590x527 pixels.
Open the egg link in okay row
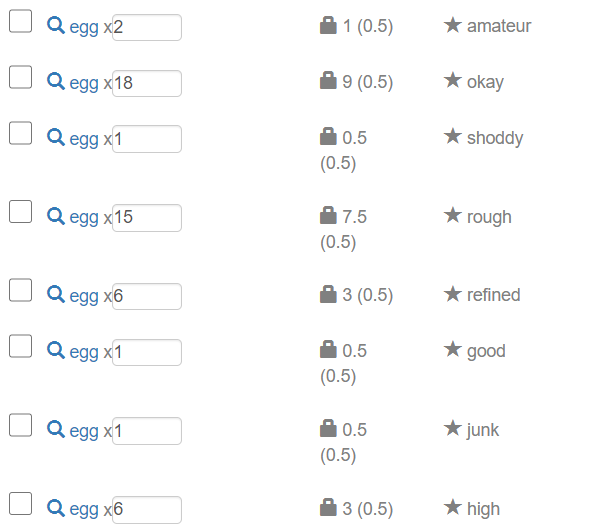click(x=84, y=84)
